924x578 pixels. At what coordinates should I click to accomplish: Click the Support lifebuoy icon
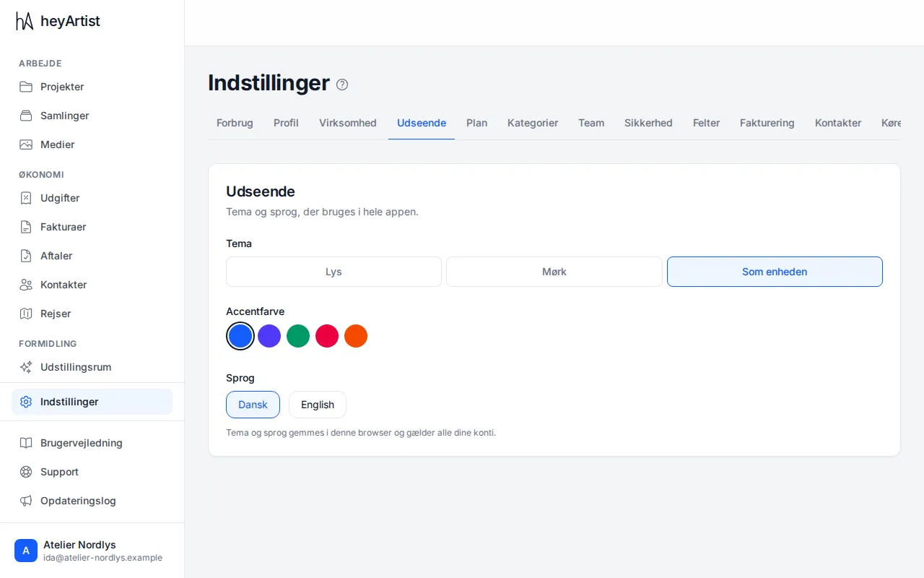pos(26,472)
